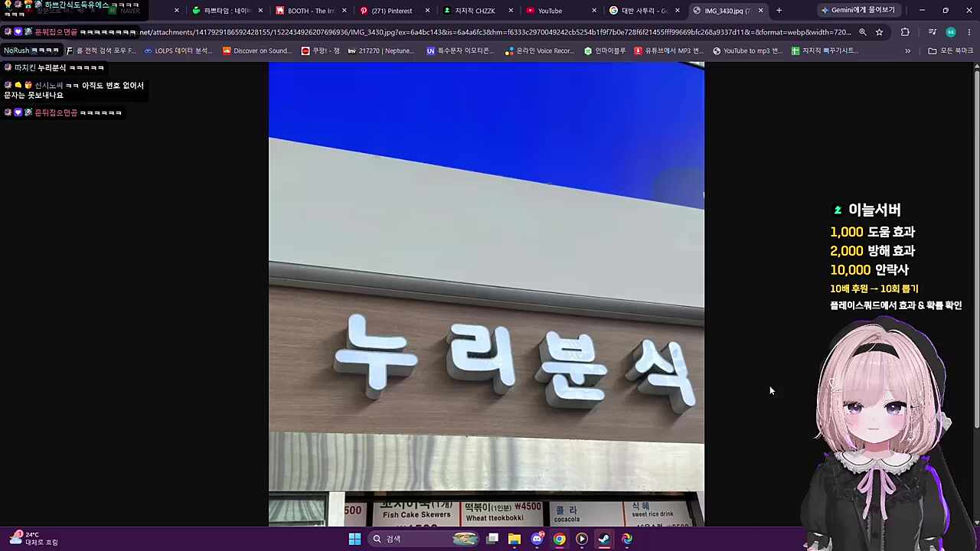Open the 217270 Neptune bookmark
Screen dimensions: 980x551
coord(381,51)
